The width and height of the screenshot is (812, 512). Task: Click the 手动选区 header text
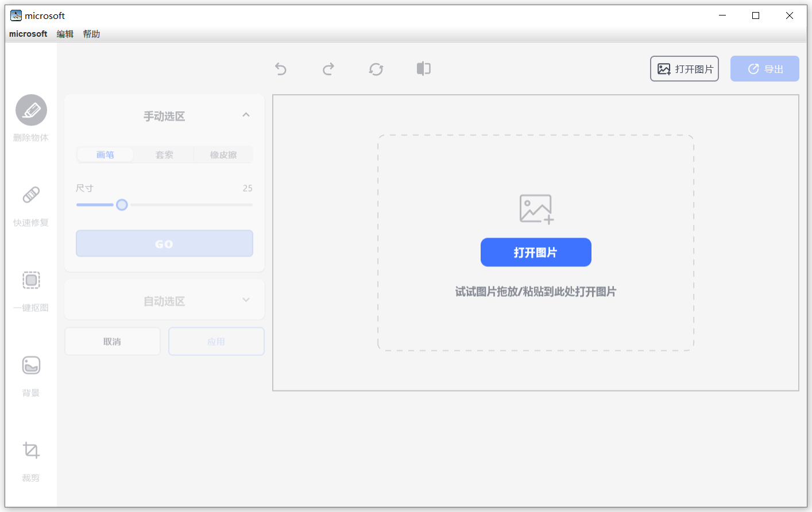[x=164, y=117]
